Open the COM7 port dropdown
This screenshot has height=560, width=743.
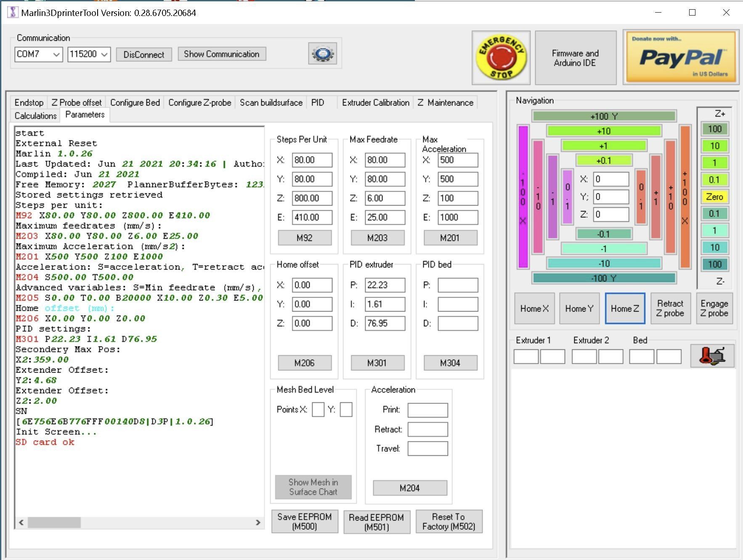38,54
